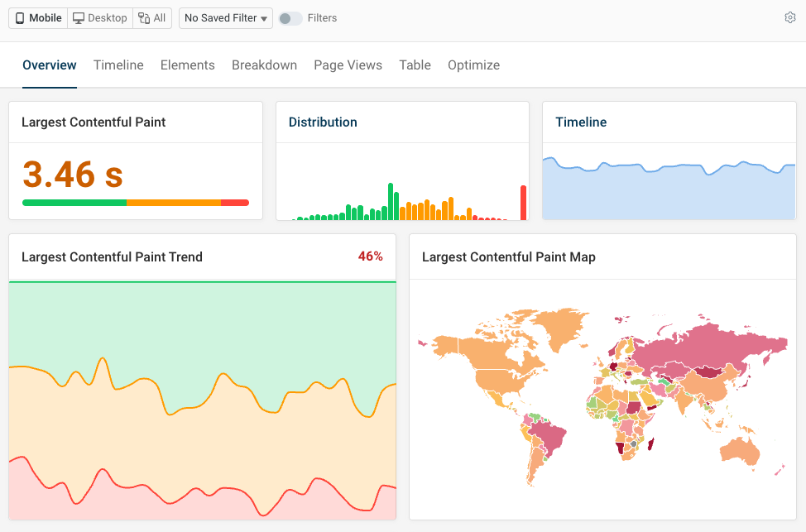Open the Table tab

(x=415, y=65)
